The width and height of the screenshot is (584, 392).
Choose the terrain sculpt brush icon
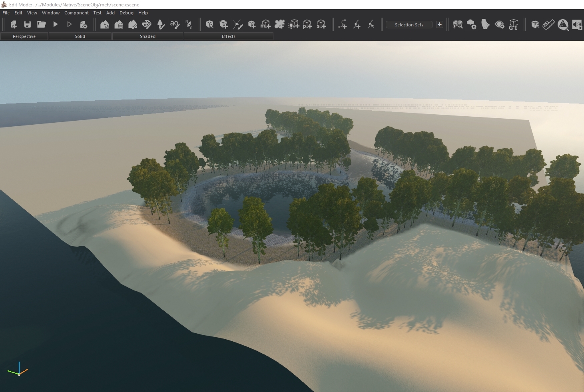[x=133, y=24]
